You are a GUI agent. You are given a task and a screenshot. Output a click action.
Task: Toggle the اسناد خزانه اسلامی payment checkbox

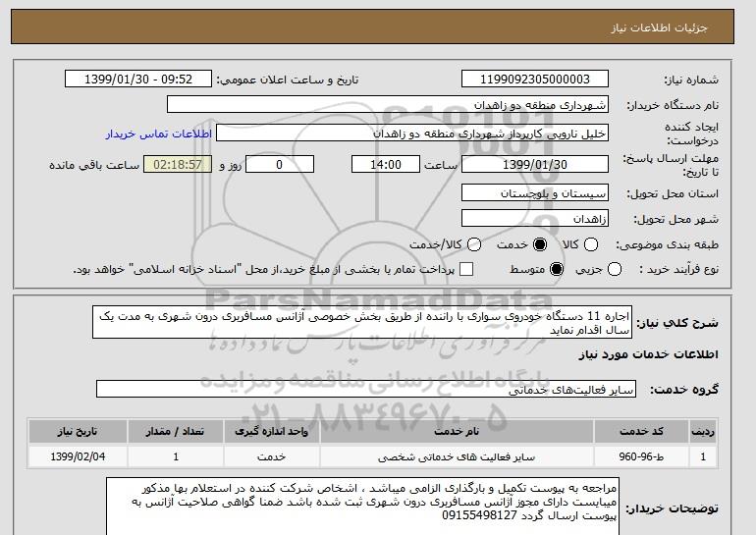point(466,269)
